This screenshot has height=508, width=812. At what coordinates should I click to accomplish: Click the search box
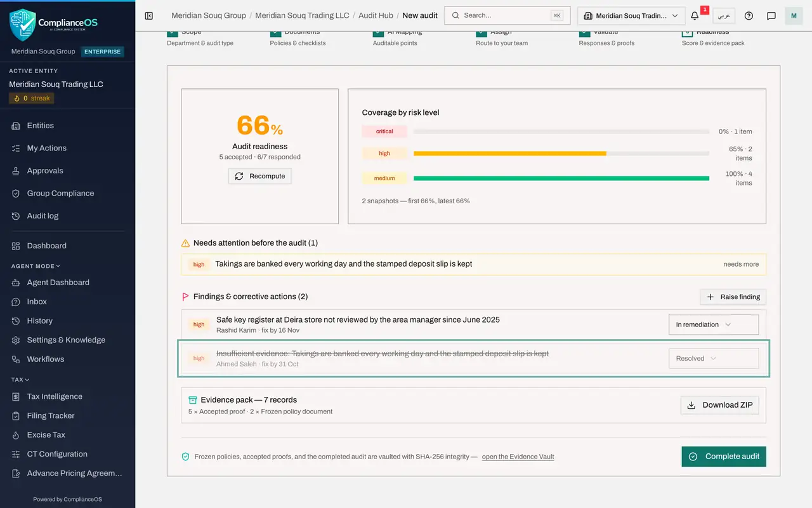coord(507,15)
